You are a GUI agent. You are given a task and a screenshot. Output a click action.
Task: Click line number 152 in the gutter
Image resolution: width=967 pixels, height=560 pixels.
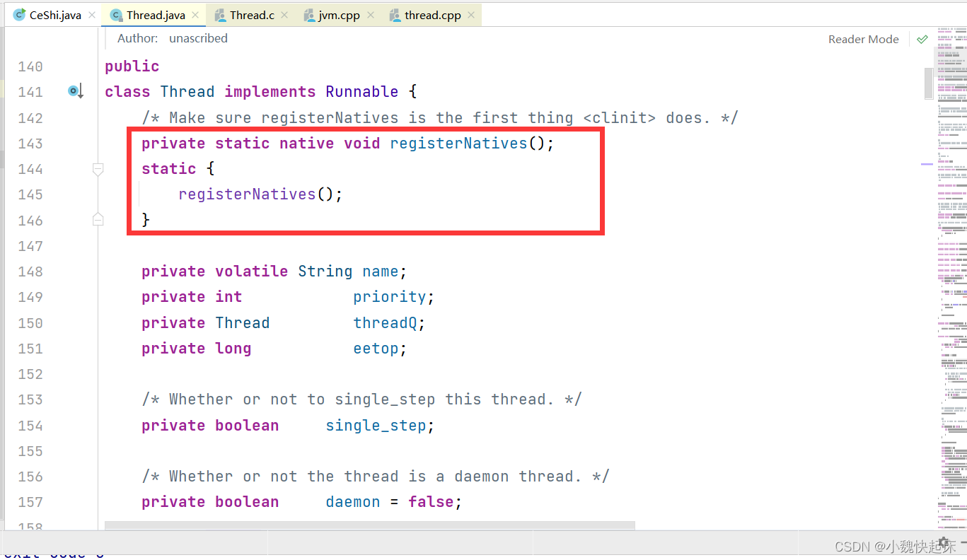click(x=30, y=374)
